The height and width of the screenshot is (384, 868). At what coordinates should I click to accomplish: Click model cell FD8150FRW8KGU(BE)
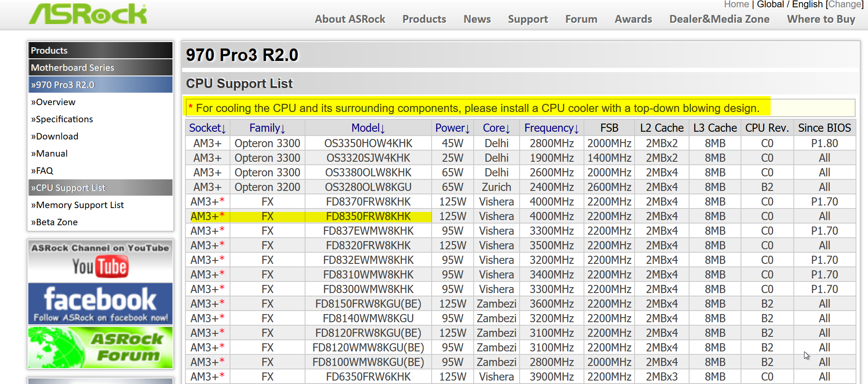368,304
